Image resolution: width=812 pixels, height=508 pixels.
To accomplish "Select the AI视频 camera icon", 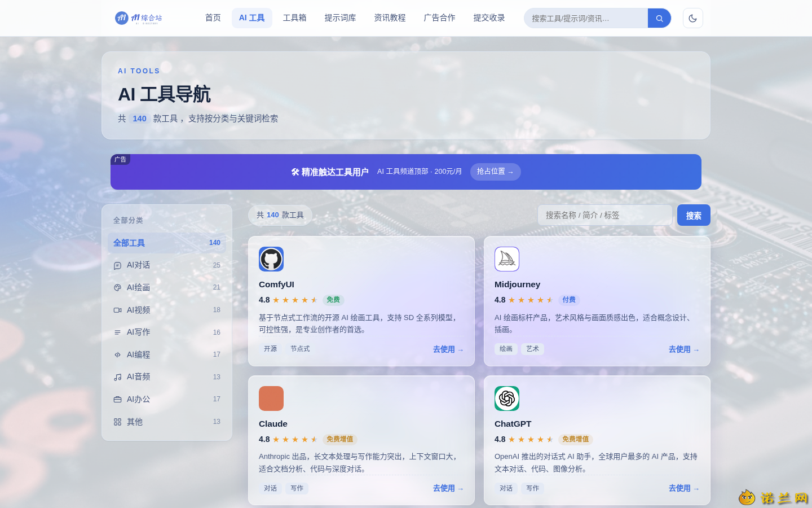I will (x=117, y=310).
